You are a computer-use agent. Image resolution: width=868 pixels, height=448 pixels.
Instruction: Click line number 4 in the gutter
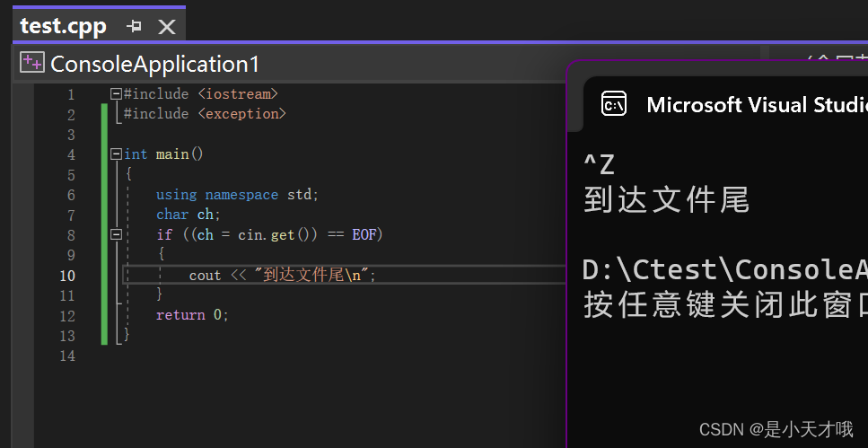pos(71,155)
